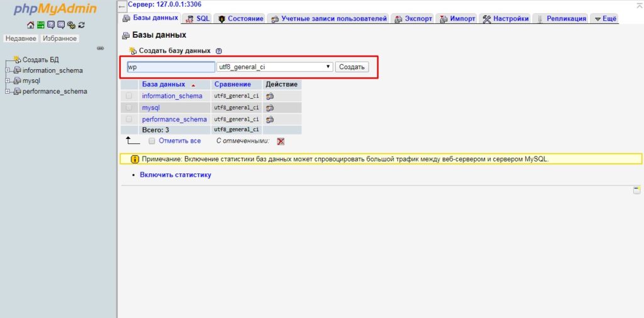Viewport: 644px width, 318px height.
Task: Open the utf8_general_ci collation dropdown
Action: coord(275,67)
